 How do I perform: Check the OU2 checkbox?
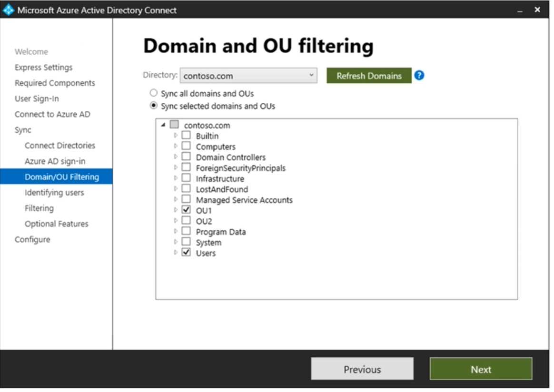pos(186,221)
